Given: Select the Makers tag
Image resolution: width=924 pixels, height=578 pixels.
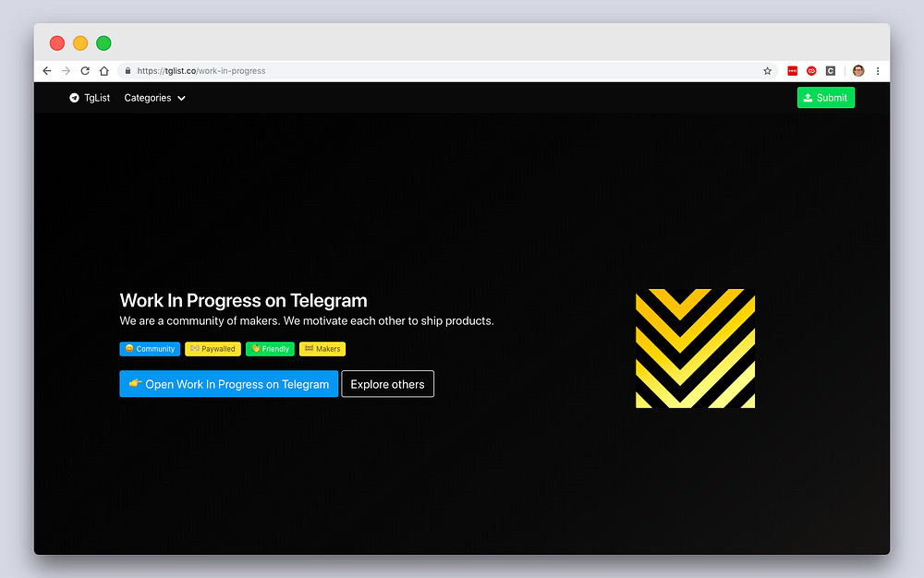Looking at the screenshot, I should [x=322, y=349].
